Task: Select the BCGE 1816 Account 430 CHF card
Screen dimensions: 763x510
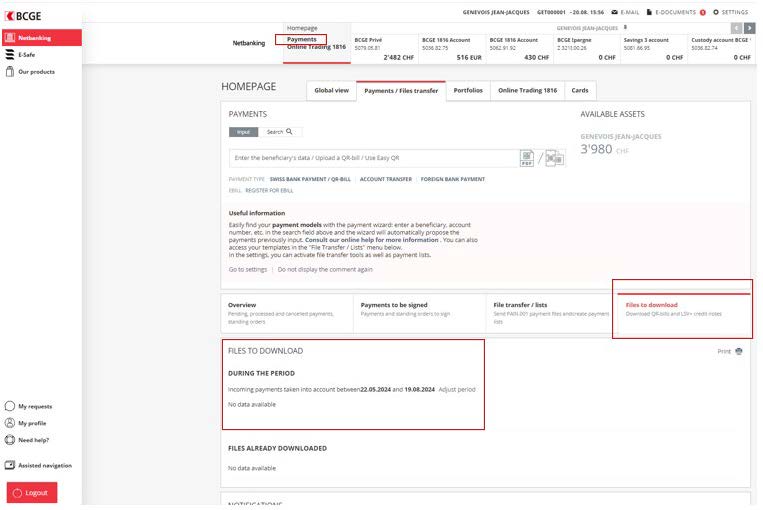Action: click(x=520, y=49)
